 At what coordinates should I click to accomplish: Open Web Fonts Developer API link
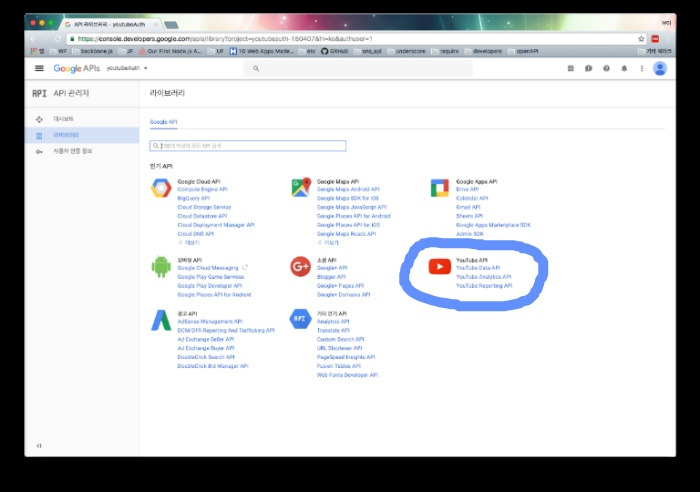pos(347,375)
